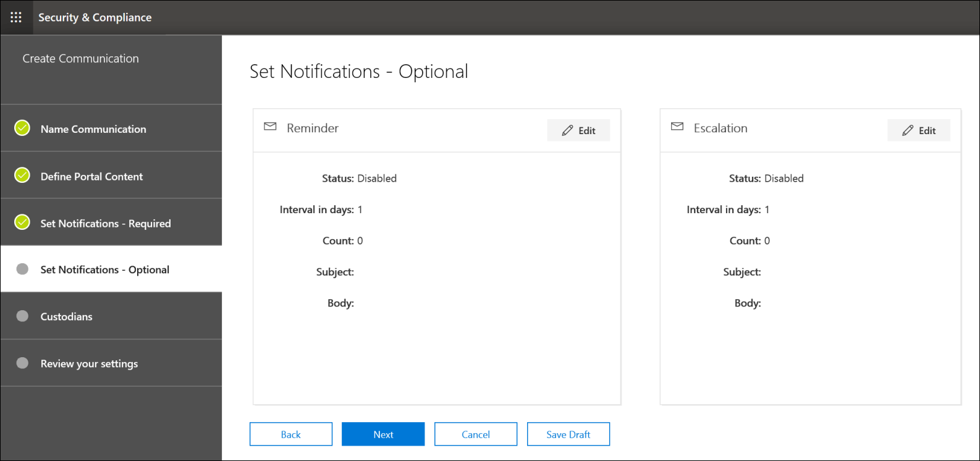Click the Security & Compliance header title
This screenshot has height=461, width=980.
click(x=95, y=17)
